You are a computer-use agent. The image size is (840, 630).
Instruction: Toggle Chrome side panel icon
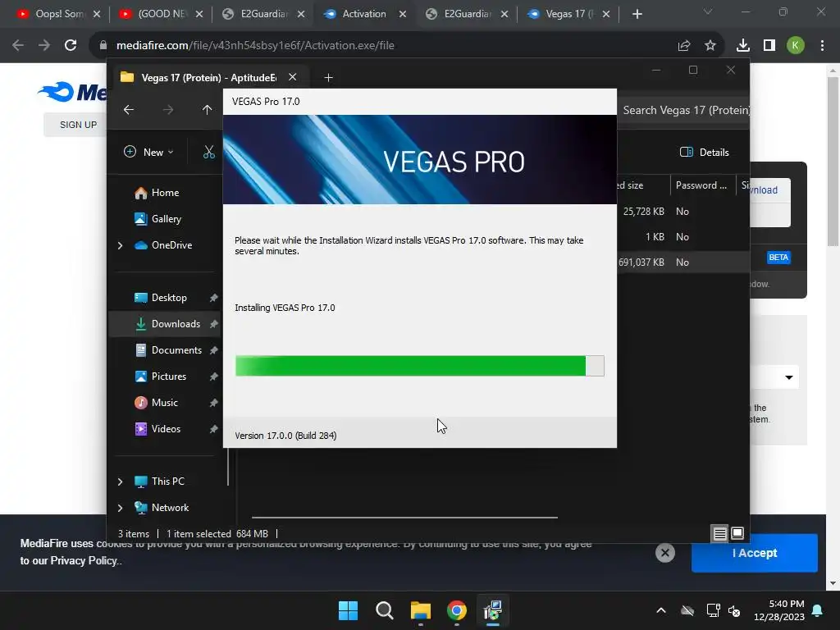pyautogui.click(x=769, y=46)
